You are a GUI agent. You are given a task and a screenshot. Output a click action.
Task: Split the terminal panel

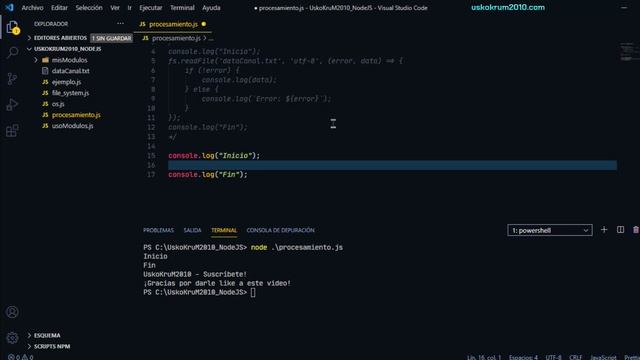(x=620, y=230)
